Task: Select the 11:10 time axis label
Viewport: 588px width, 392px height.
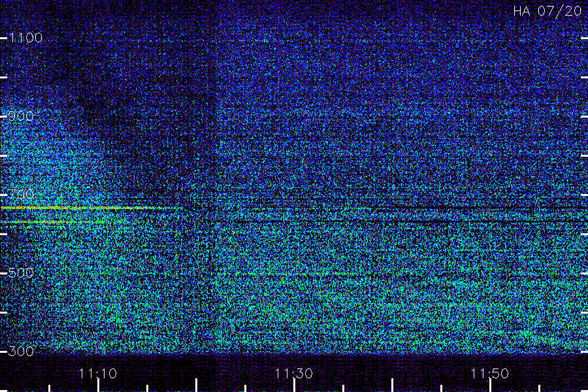Action: tap(98, 374)
